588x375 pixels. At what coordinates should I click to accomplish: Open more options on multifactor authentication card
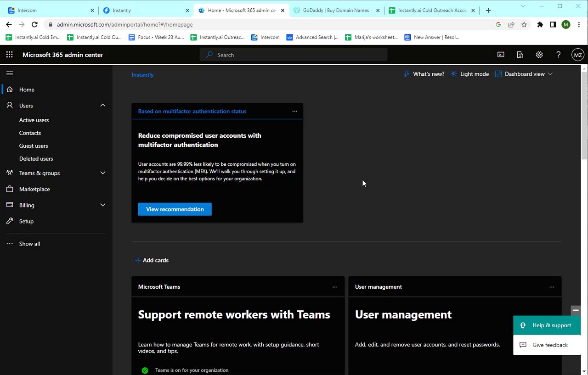click(295, 111)
